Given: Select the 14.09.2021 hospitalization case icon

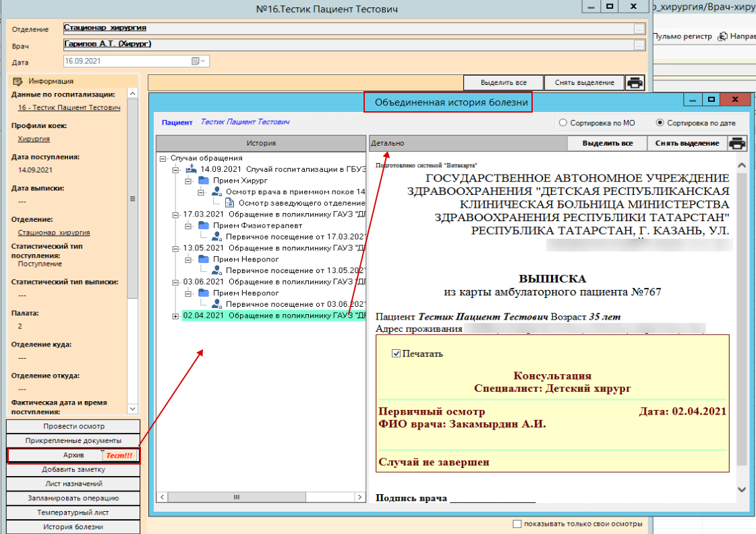Looking at the screenshot, I should point(192,169).
